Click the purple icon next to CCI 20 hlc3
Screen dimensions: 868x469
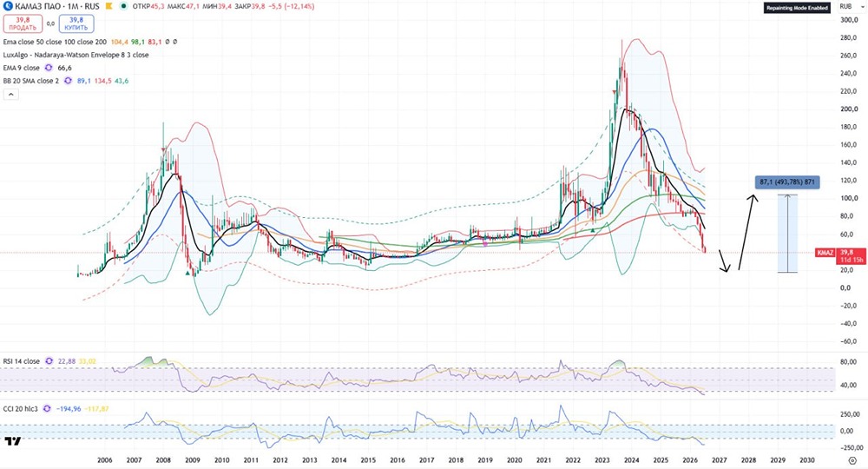tap(47, 409)
